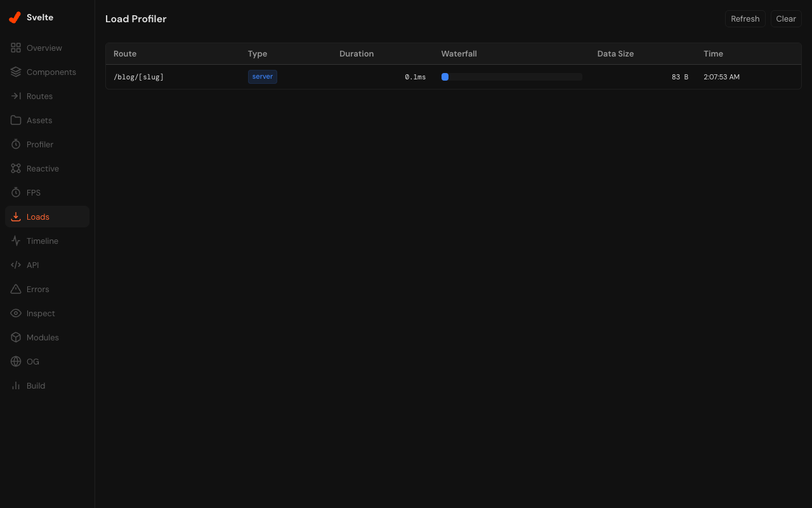This screenshot has width=812, height=508.
Task: Click the Reactive graph icon
Action: [x=16, y=168]
